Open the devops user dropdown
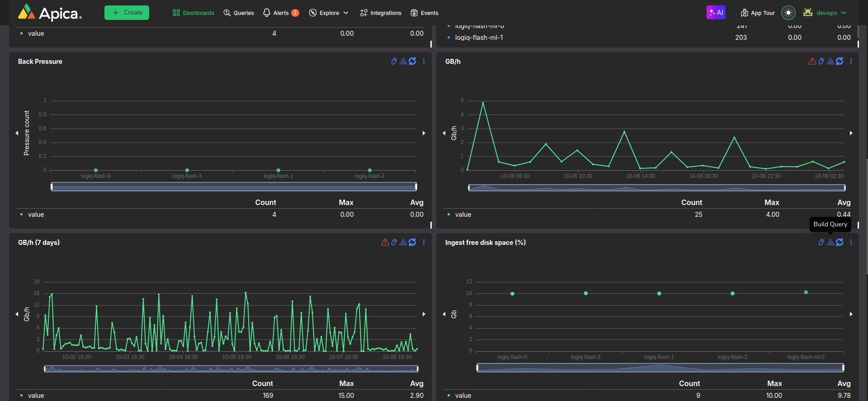 click(826, 13)
